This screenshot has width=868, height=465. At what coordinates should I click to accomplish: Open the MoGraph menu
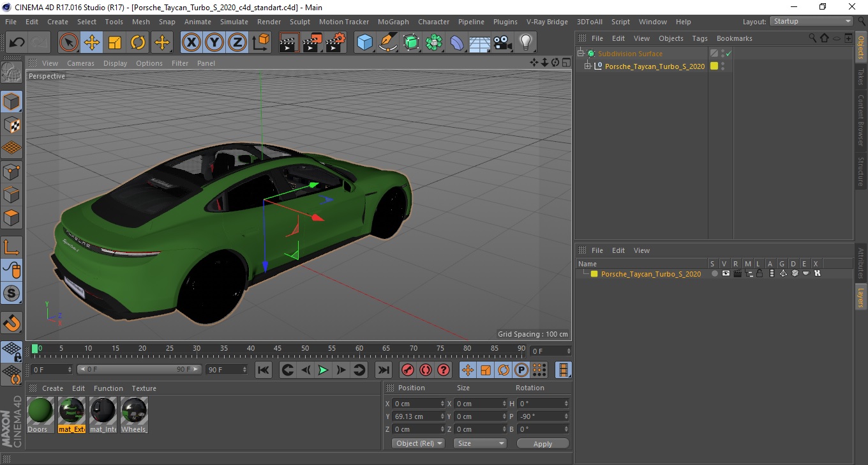(x=393, y=22)
